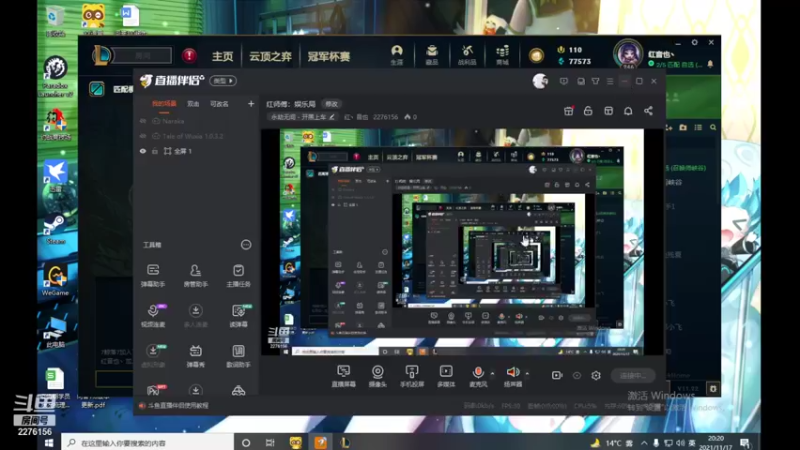Click the WeGame desktop shortcut
This screenshot has width=800, height=450.
tap(55, 280)
